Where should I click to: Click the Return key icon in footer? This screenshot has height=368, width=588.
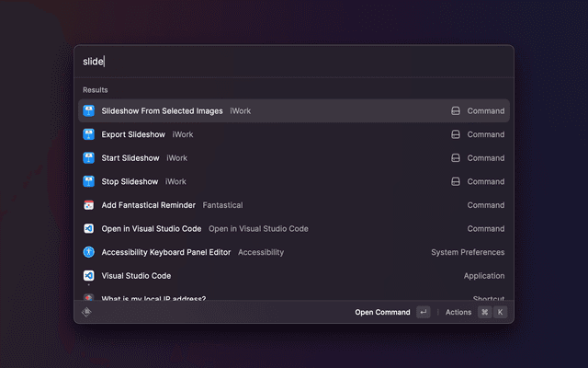[423, 312]
